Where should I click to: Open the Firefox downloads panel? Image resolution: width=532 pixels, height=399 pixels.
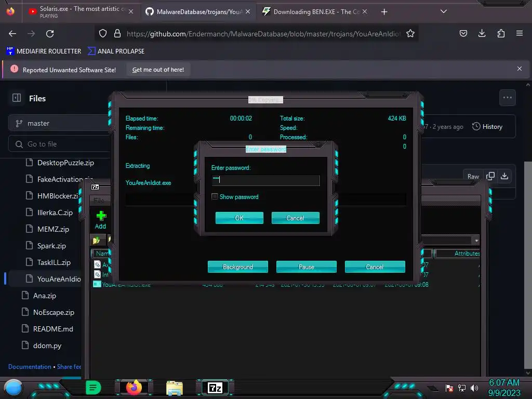pos(482,33)
